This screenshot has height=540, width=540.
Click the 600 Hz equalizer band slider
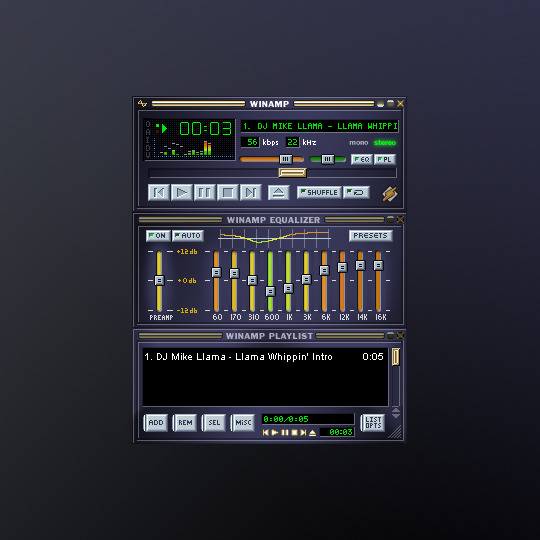pos(270,292)
